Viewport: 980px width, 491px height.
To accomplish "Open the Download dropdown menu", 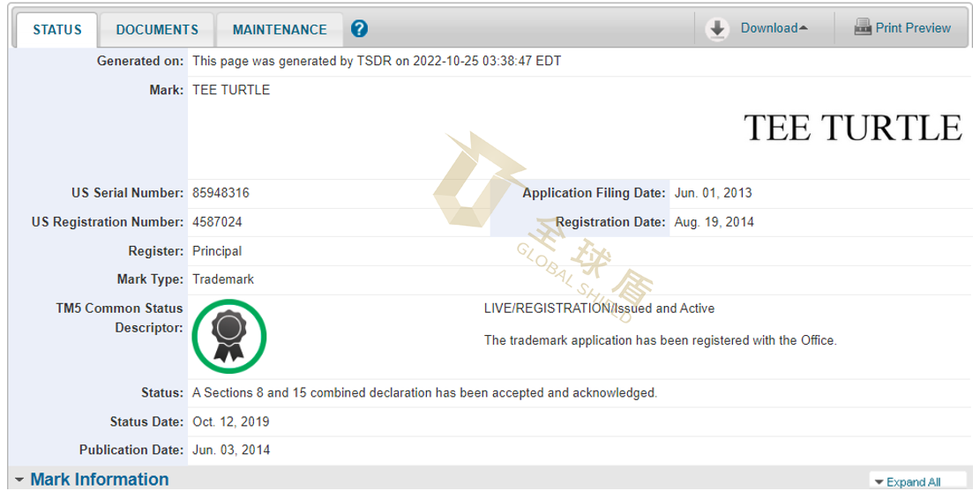I will (x=774, y=28).
